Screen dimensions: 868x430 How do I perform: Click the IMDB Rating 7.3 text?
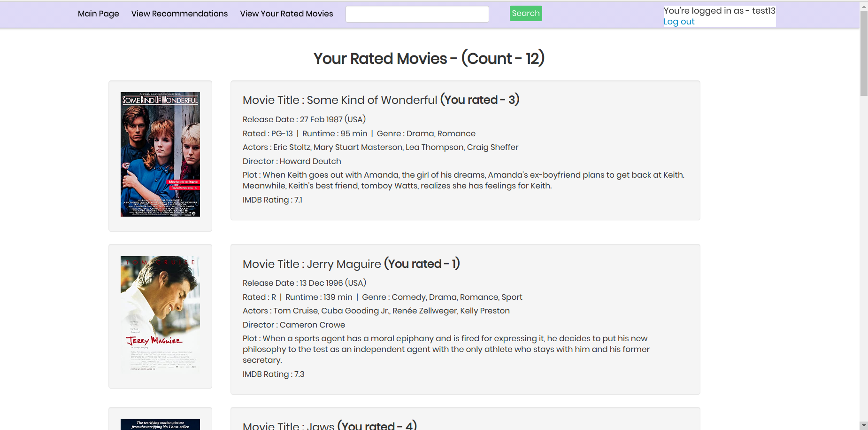click(x=273, y=374)
